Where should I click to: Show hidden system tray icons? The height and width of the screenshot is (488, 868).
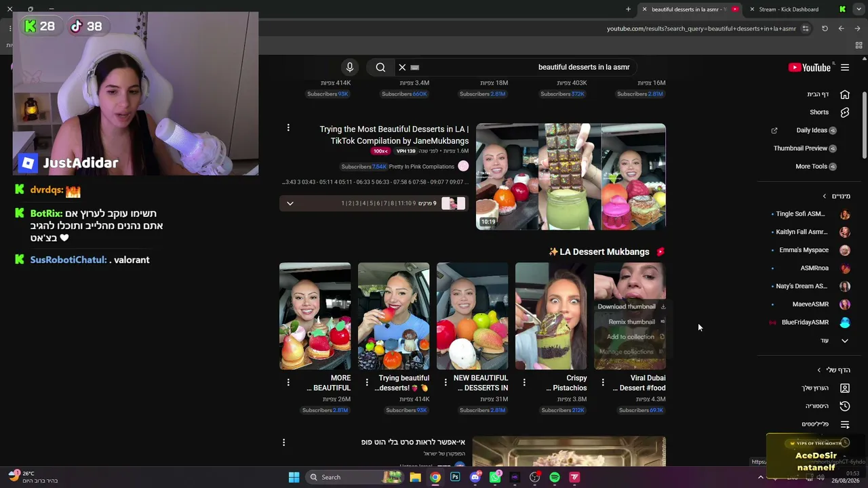tap(760, 477)
